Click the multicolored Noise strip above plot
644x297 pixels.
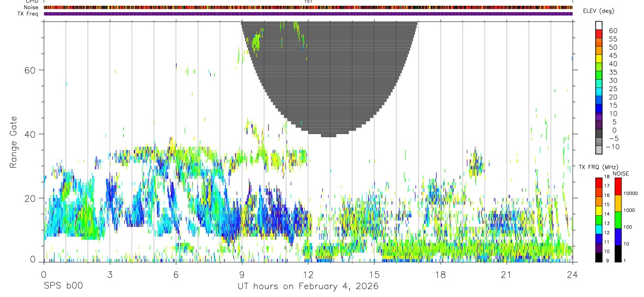point(308,7)
